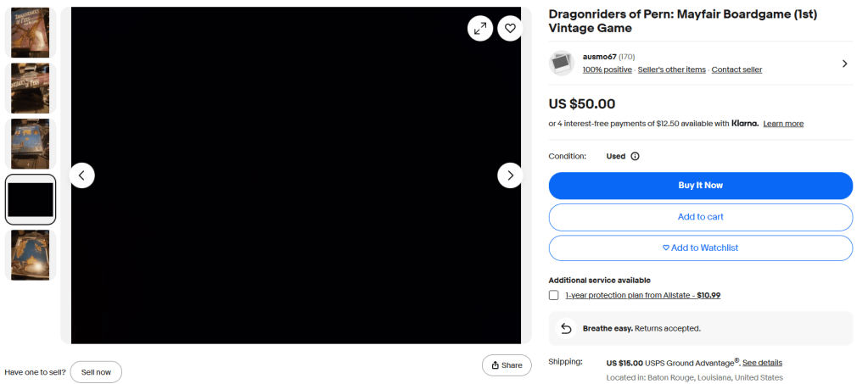Image resolution: width=868 pixels, height=384 pixels.
Task: Click Contact seller link
Action: [x=736, y=70]
